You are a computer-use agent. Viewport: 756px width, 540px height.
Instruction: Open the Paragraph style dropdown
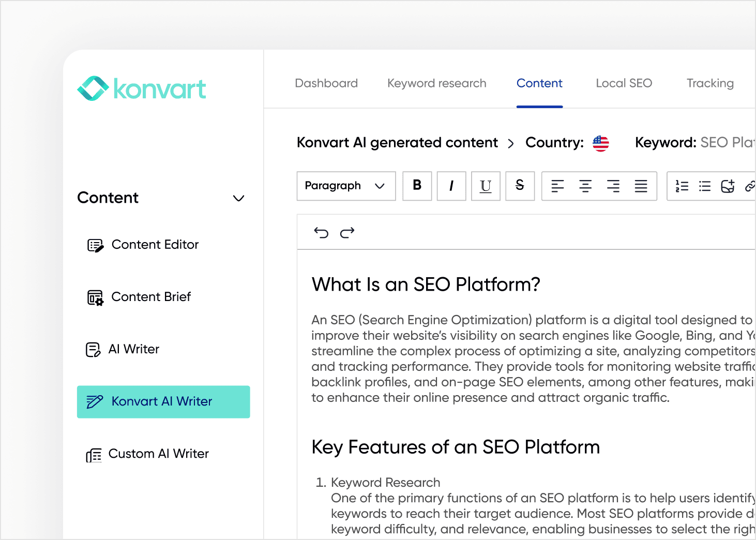(x=346, y=186)
